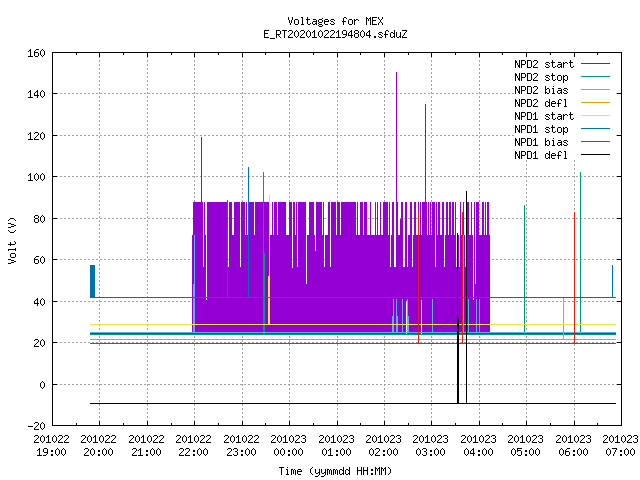
Task: Click the x-axis tick '201022 20:00'
Action: (99, 446)
